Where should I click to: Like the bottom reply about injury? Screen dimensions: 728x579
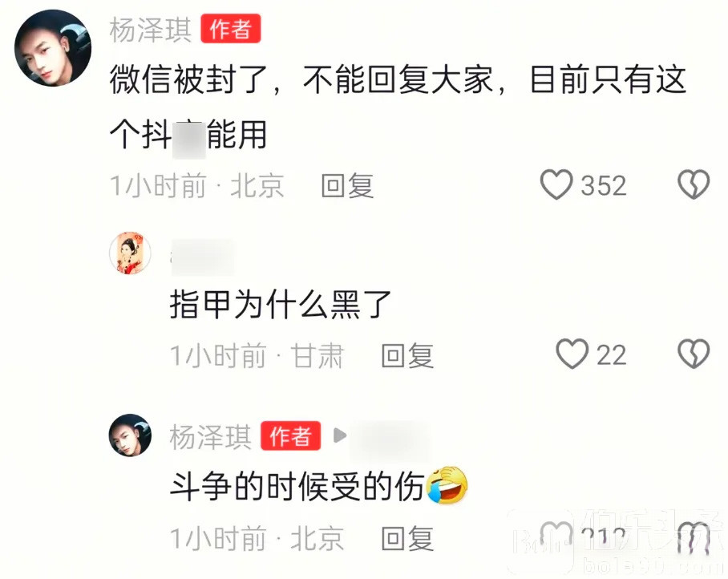(x=557, y=537)
